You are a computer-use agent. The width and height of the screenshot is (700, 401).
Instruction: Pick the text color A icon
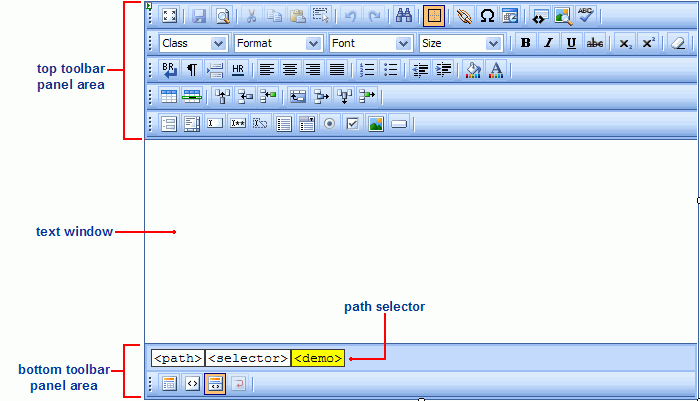pyautogui.click(x=496, y=70)
